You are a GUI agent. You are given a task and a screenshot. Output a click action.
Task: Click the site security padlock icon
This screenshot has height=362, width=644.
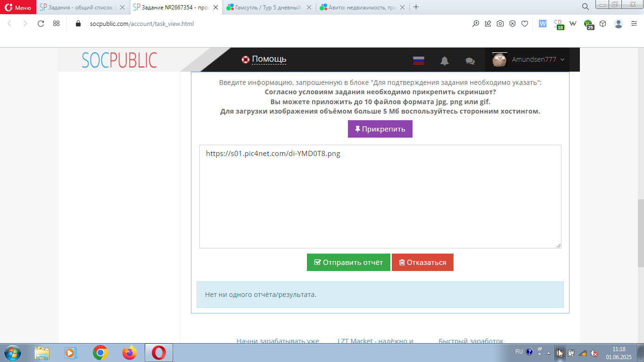[x=79, y=24]
